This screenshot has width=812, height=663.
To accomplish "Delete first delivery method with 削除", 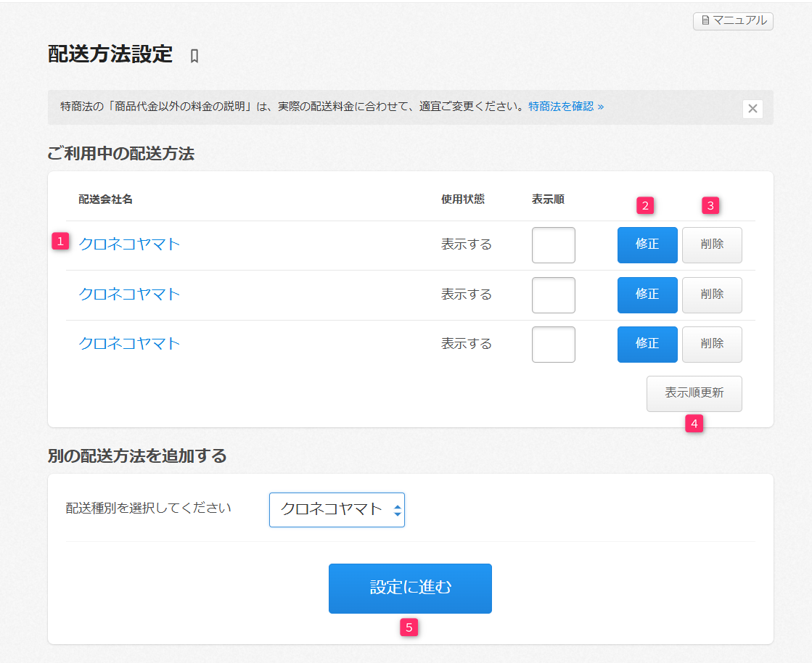I will click(711, 245).
